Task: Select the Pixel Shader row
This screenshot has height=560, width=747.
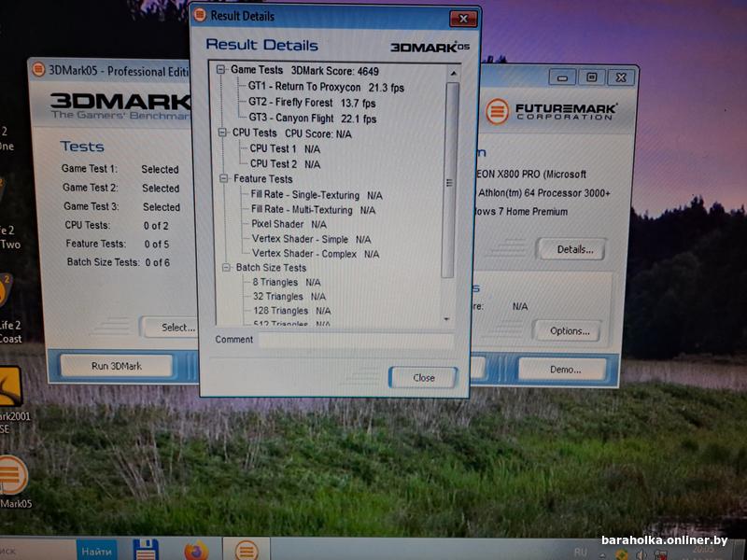Action: (x=289, y=224)
